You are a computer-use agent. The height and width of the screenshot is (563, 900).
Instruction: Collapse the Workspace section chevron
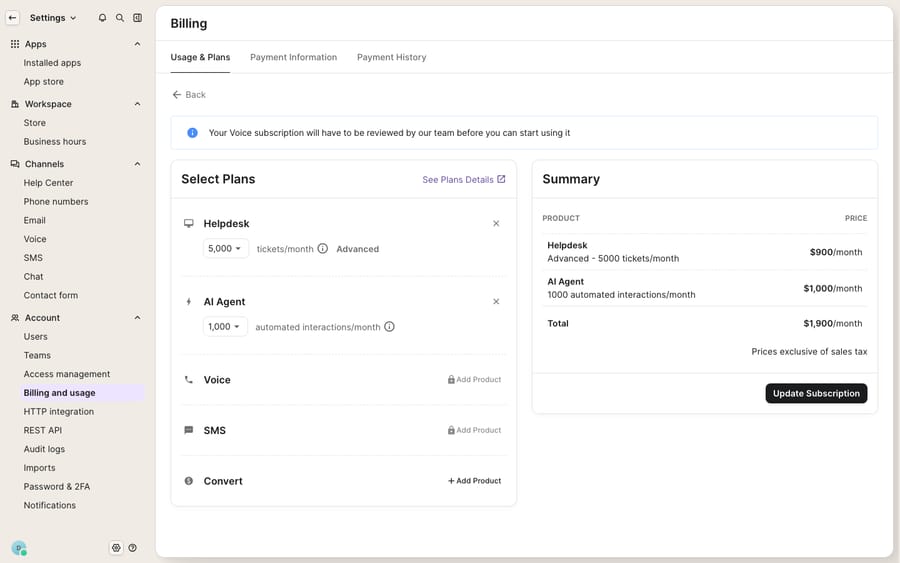coord(137,104)
